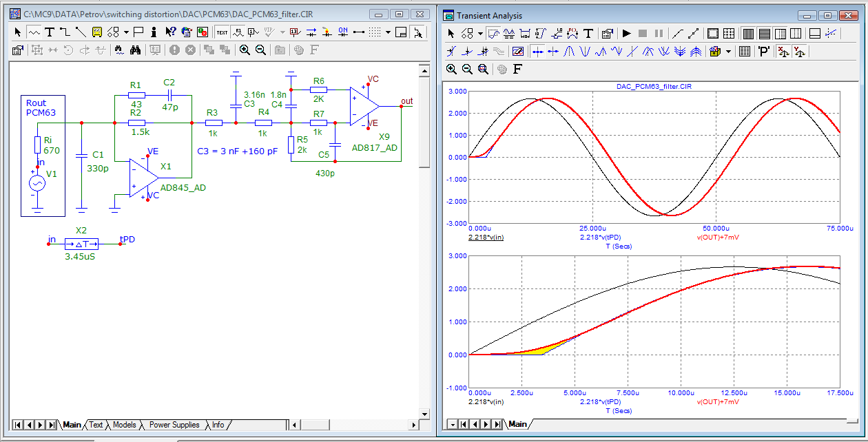868x442 pixels.
Task: Click the 3.45uS delay label
Action: (79, 256)
